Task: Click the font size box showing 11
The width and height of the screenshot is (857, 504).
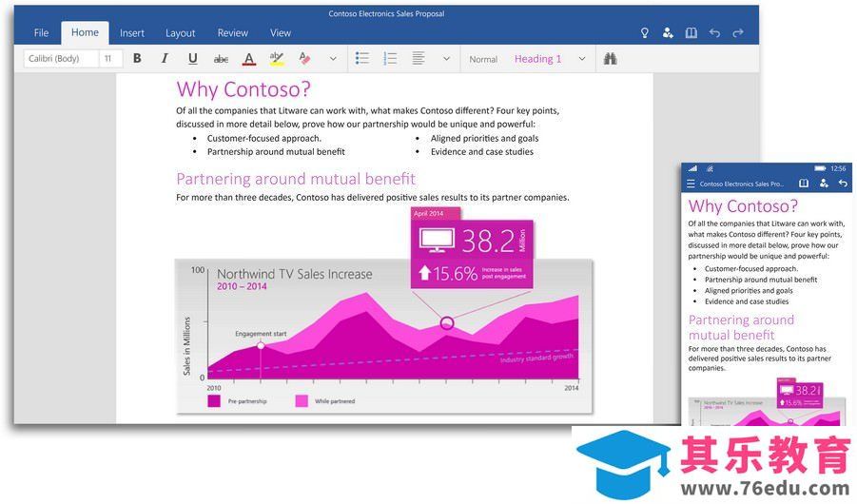Action: tap(110, 59)
